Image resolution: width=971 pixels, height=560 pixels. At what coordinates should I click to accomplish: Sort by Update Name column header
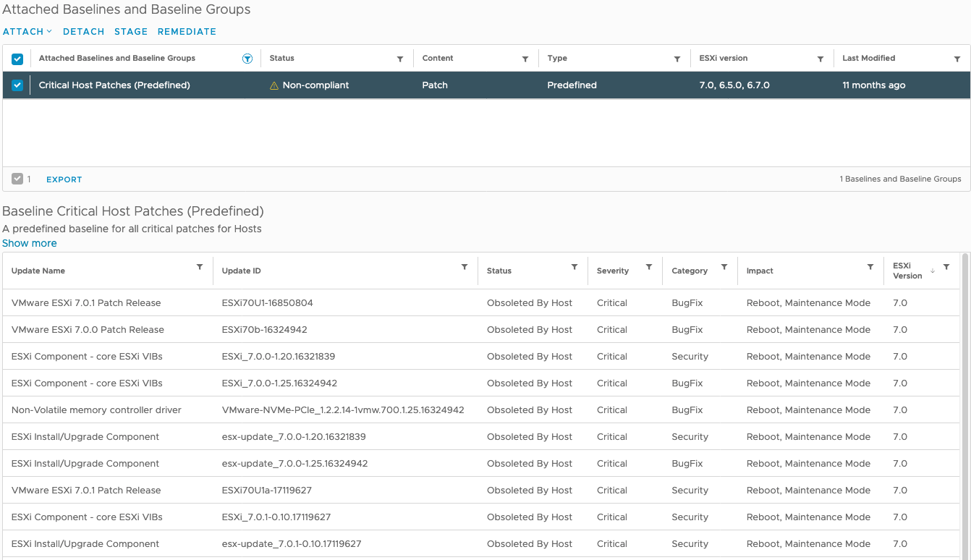(38, 271)
